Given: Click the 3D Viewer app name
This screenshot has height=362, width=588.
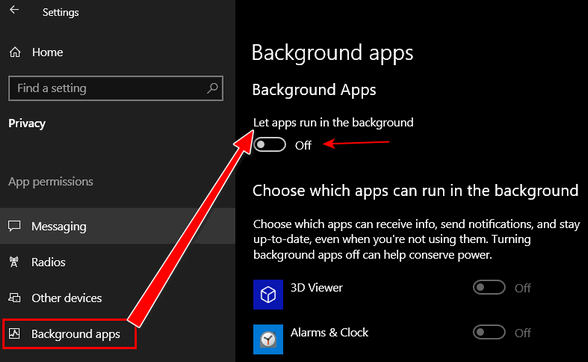Looking at the screenshot, I should 316,288.
